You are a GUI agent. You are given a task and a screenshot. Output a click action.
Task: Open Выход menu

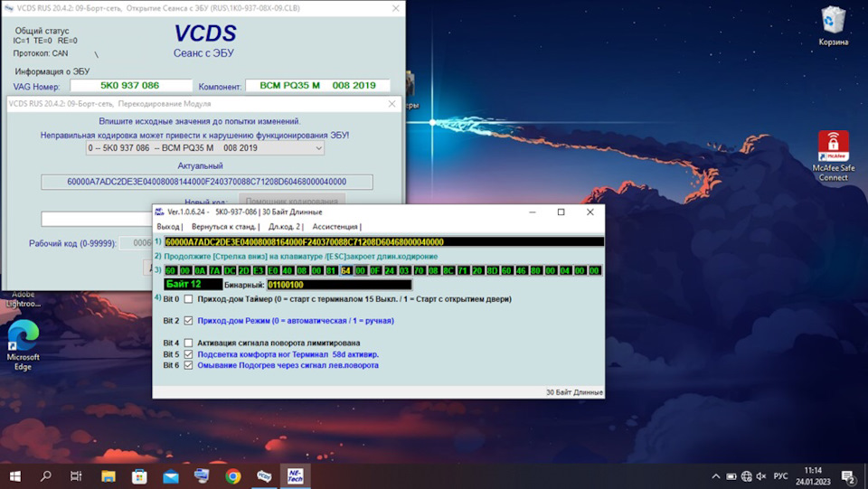(x=168, y=227)
